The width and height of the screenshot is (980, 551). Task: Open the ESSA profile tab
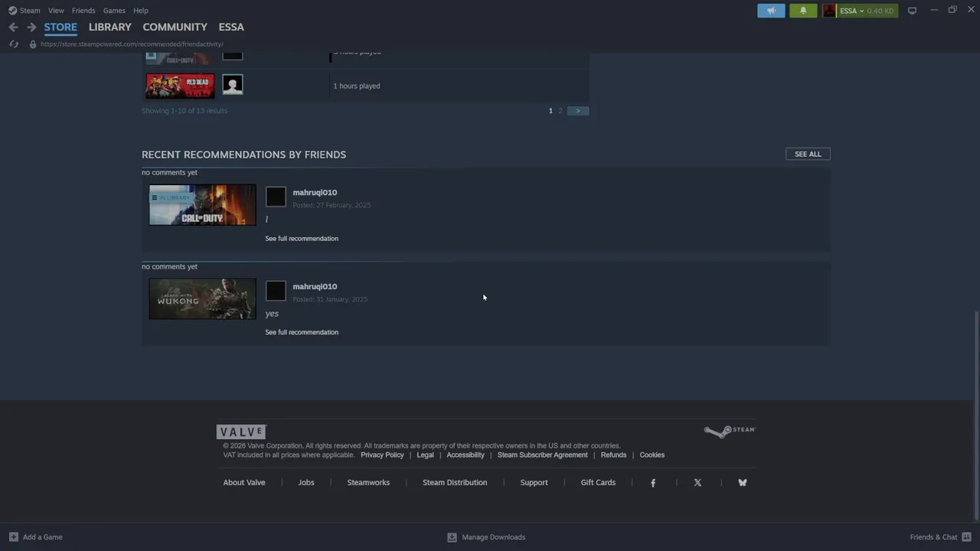pyautogui.click(x=231, y=27)
